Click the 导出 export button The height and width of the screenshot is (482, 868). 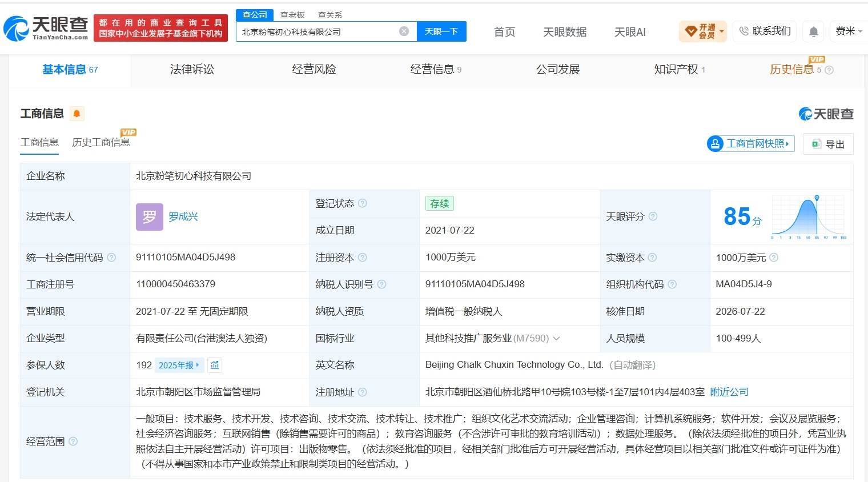point(828,144)
